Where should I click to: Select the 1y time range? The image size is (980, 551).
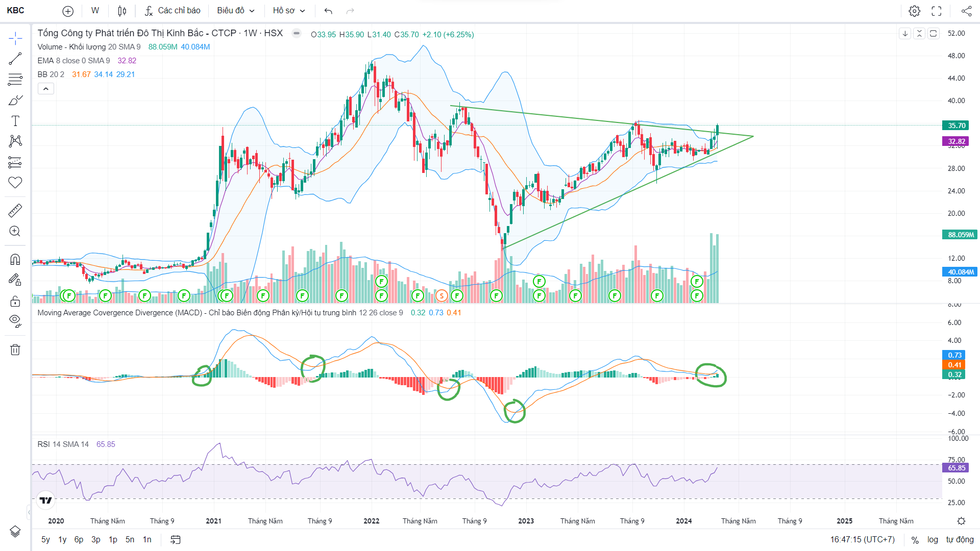point(62,539)
